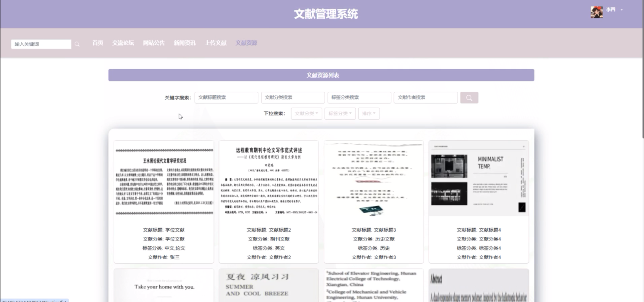Expand the 文献分类 dropdown filter

pos(306,113)
